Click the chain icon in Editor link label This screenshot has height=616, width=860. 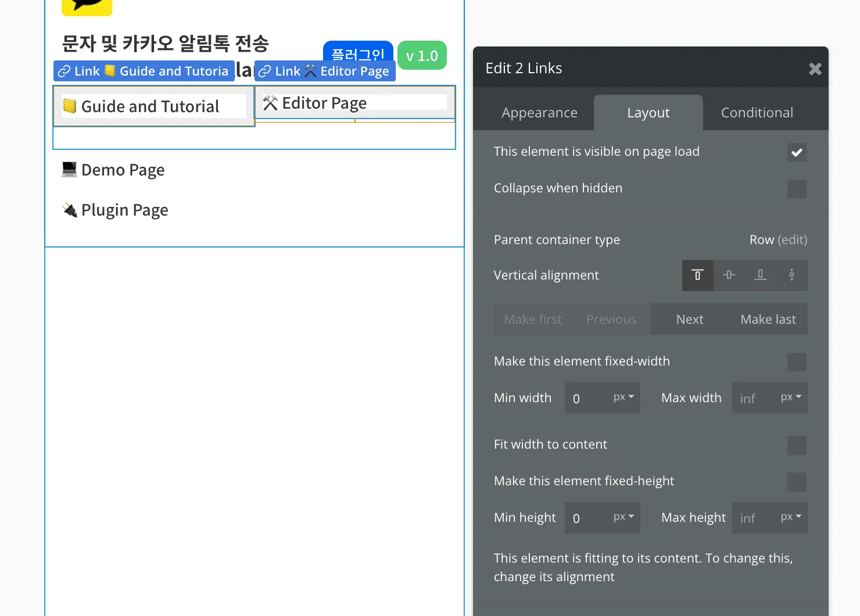click(265, 71)
